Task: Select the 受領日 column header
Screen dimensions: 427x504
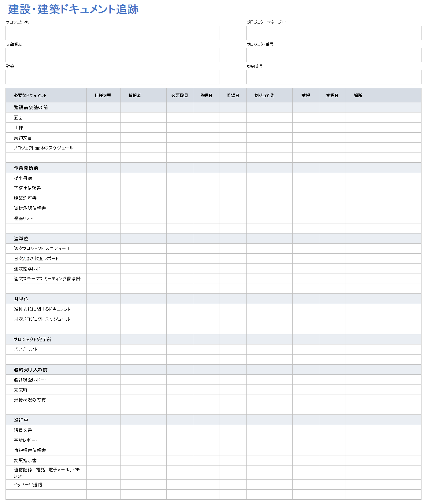Action: pyautogui.click(x=332, y=95)
